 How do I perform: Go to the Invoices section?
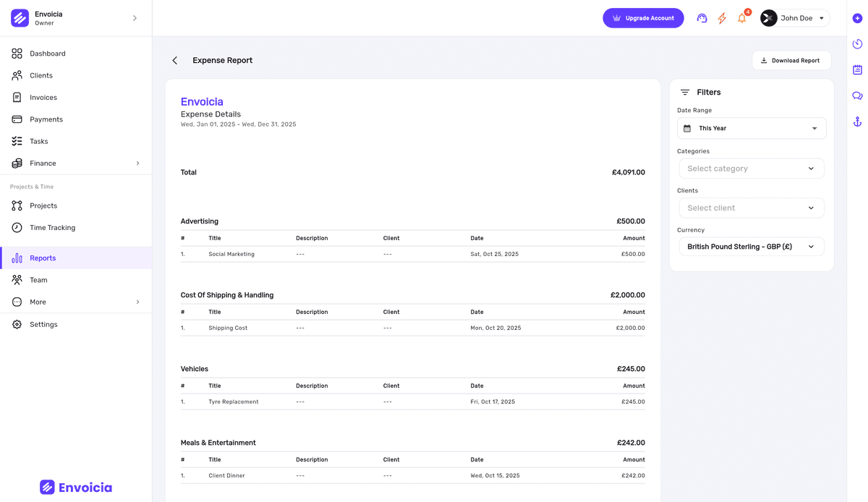tap(44, 97)
